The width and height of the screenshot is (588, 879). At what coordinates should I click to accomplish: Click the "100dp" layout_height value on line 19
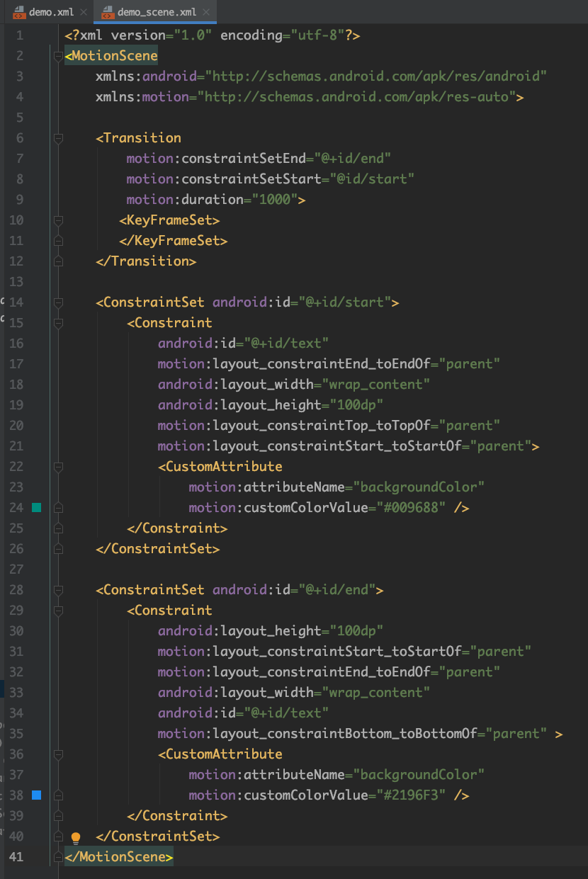pos(356,404)
